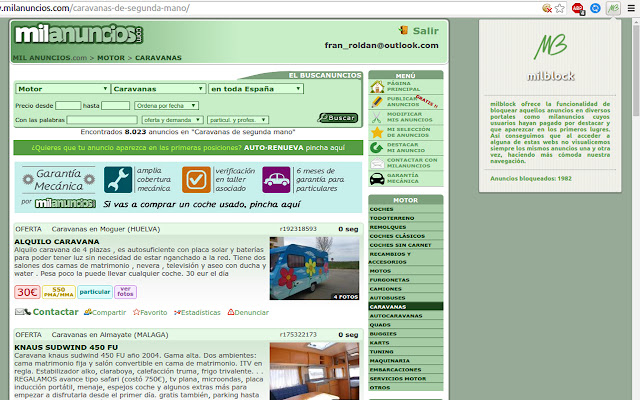Screen dimensions: 640x400
Task: Click the milanuncios logo
Action: [79, 34]
